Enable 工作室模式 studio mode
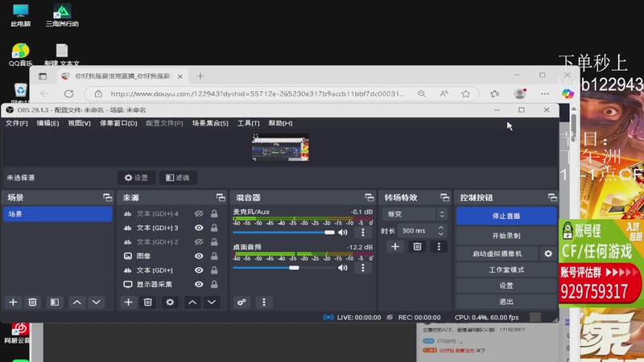The width and height of the screenshot is (644, 362). [x=506, y=269]
